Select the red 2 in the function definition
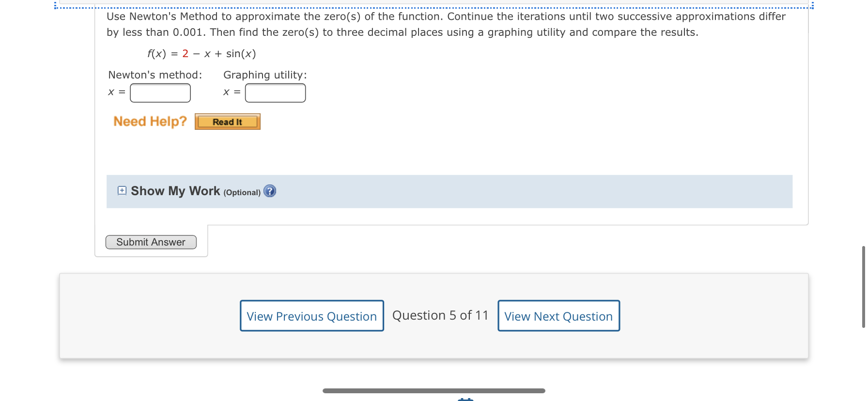Viewport: 868px width, 401px height. 185,54
